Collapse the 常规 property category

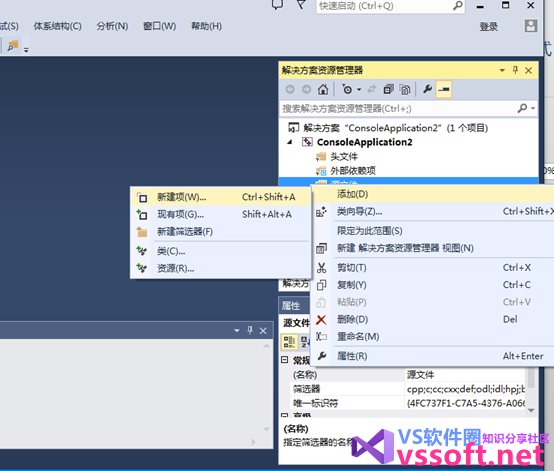[285, 360]
